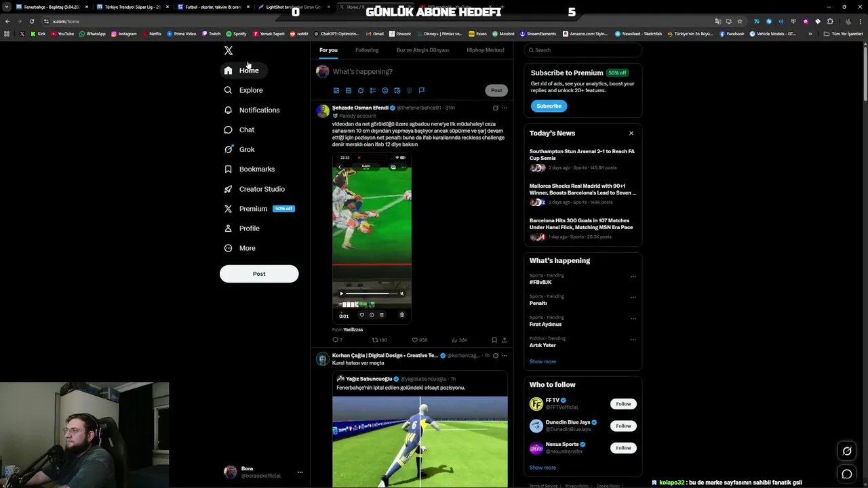This screenshot has width=868, height=488.
Task: Open more options on Şehzade Osman post
Action: click(x=505, y=108)
